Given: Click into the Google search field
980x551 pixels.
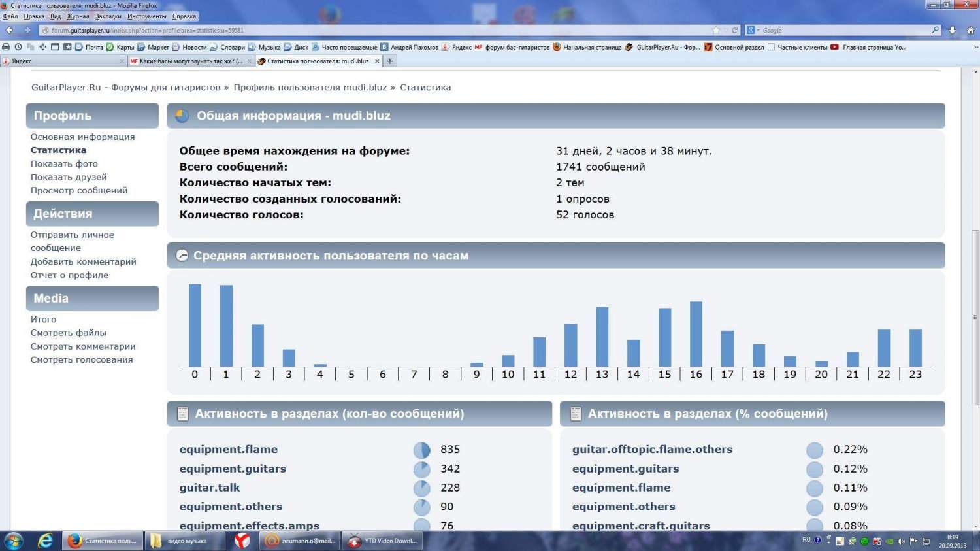Looking at the screenshot, I should click(844, 30).
